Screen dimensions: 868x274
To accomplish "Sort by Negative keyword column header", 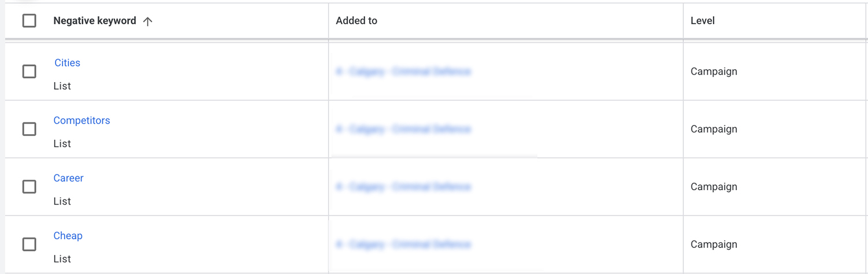I will point(94,21).
